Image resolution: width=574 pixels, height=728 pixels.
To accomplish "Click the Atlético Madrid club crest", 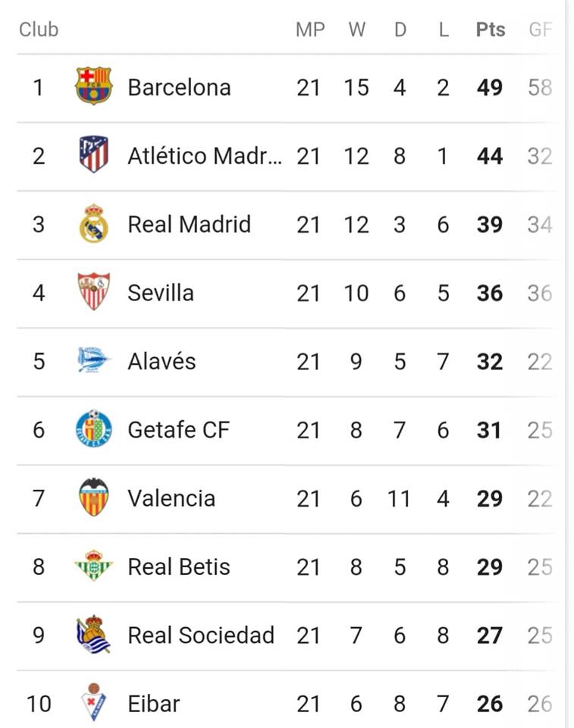I will tap(94, 154).
